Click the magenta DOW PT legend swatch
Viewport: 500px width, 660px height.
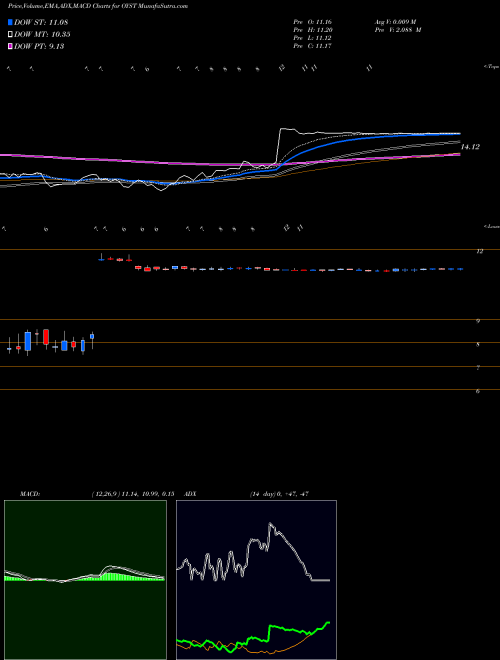[11, 46]
